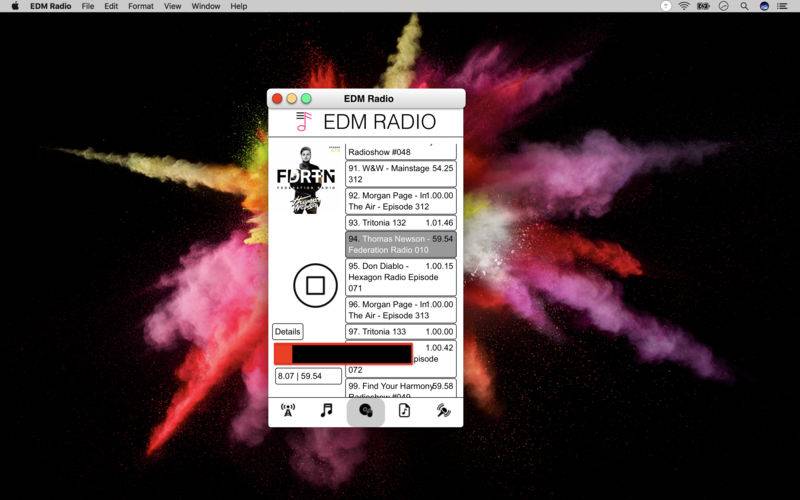Screen dimensions: 800x500
Task: Open Notification Center from the menu bar
Action: click(785, 6)
